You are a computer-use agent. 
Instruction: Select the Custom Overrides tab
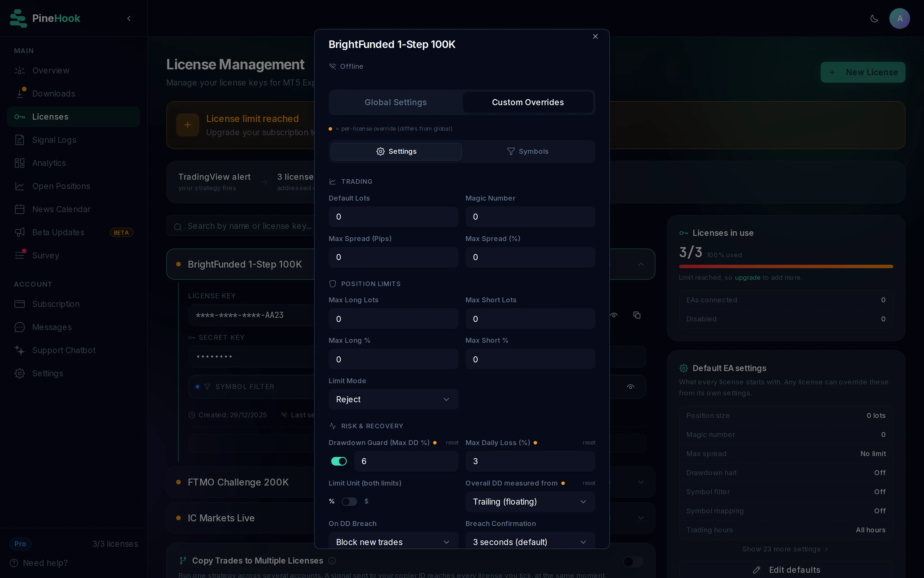coord(528,102)
